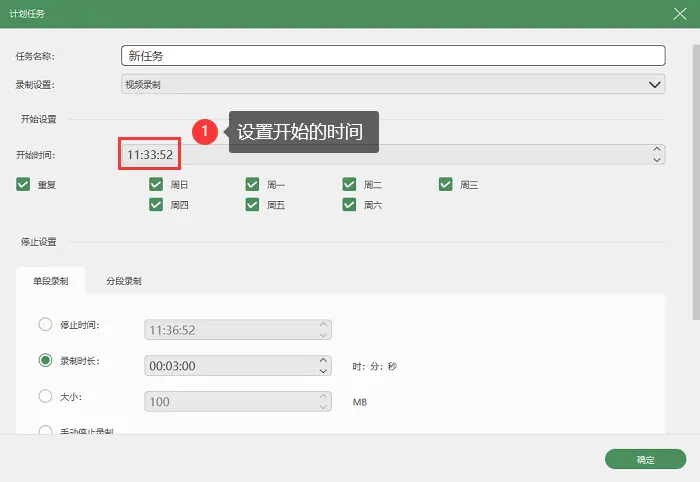Select the 大小 radio button
This screenshot has width=700, height=482.
click(x=45, y=396)
